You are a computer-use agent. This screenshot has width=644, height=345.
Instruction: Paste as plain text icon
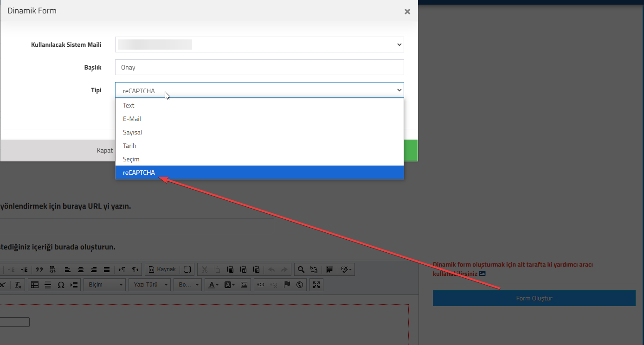coord(244,269)
